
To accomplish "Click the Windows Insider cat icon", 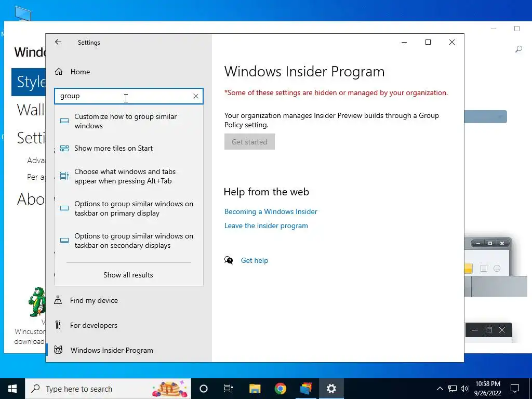I will coord(58,350).
